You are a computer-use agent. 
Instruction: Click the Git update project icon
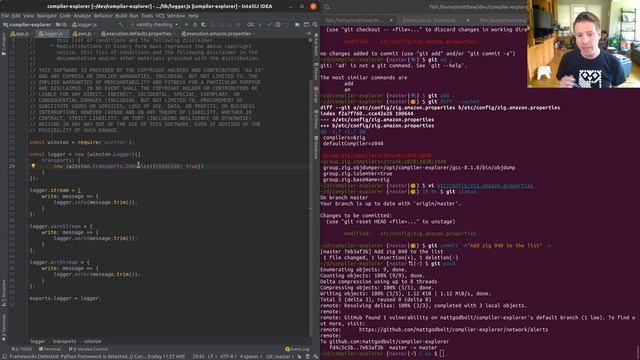coord(260,24)
